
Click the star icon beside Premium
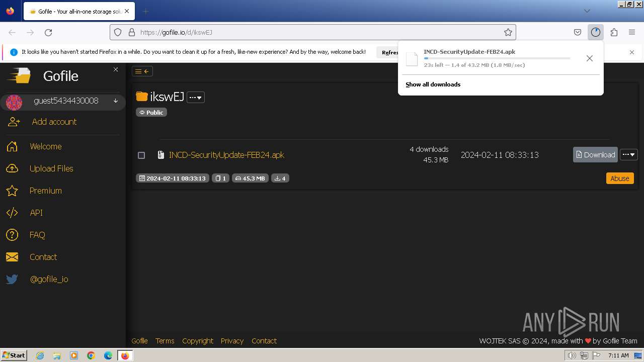[12, 191]
